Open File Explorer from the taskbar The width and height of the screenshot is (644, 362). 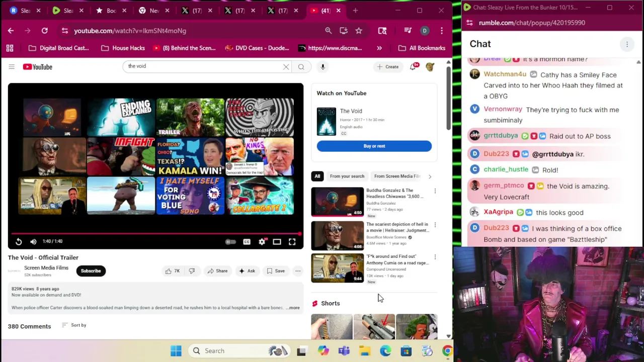[365, 351]
